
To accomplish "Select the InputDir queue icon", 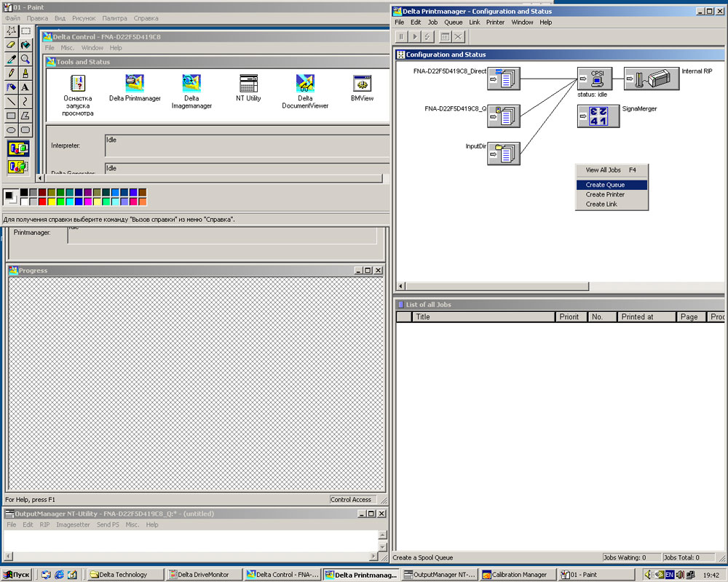I will [504, 154].
